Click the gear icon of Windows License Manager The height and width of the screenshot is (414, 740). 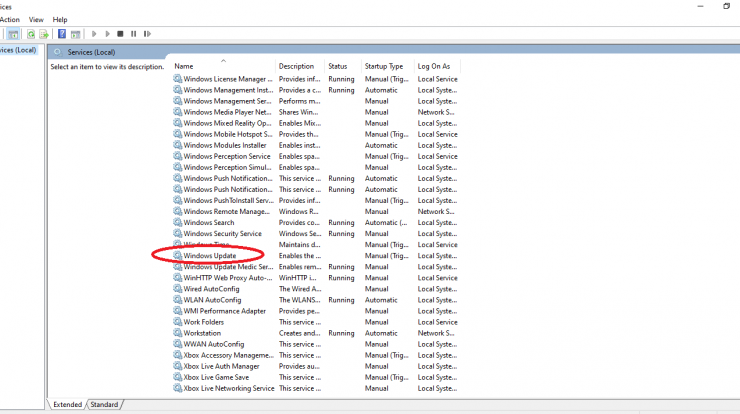pyautogui.click(x=177, y=79)
